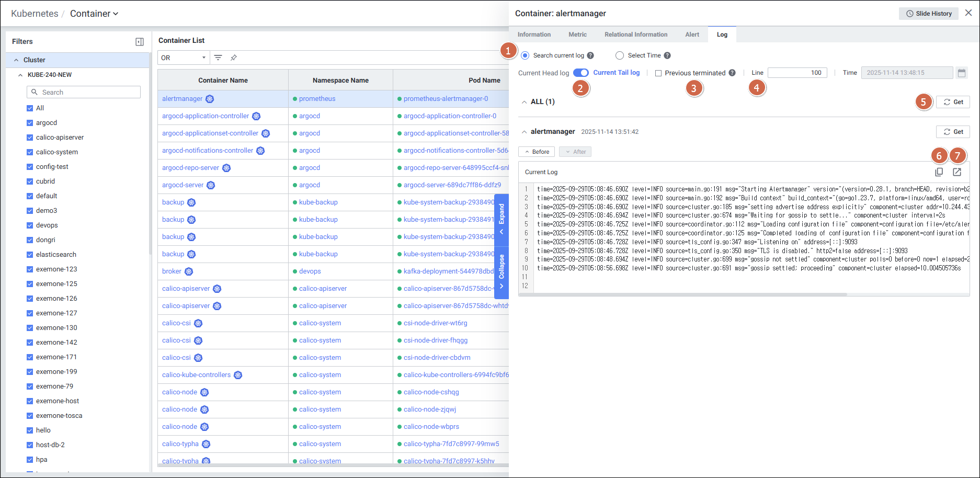Click the Line count input field
Viewport: 980px width, 478px height.
pos(797,73)
